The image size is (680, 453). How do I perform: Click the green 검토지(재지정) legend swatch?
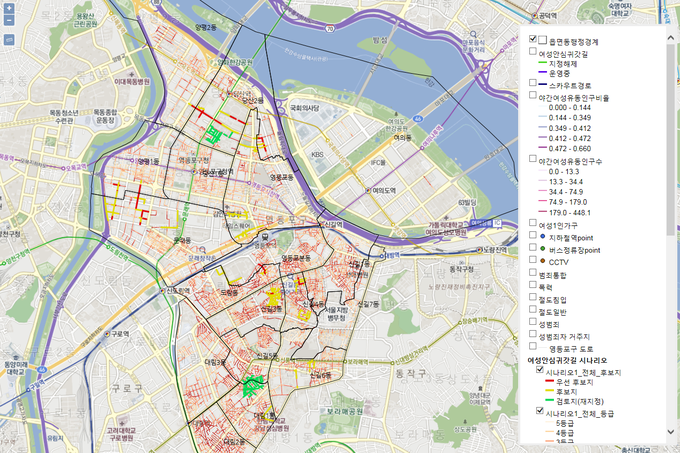coord(549,401)
